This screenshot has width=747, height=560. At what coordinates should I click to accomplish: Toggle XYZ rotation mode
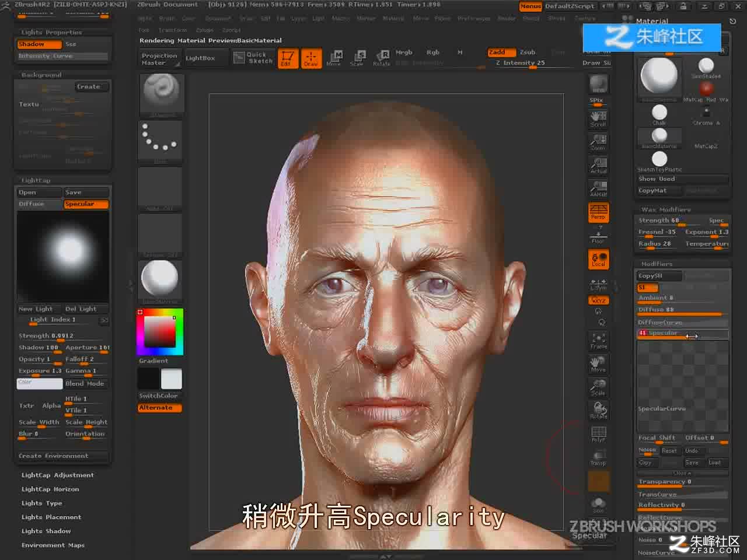click(x=598, y=300)
